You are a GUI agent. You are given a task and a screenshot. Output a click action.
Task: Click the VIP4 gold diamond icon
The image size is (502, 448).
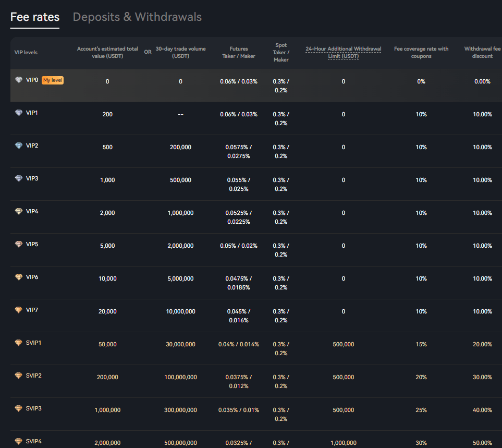coord(19,212)
